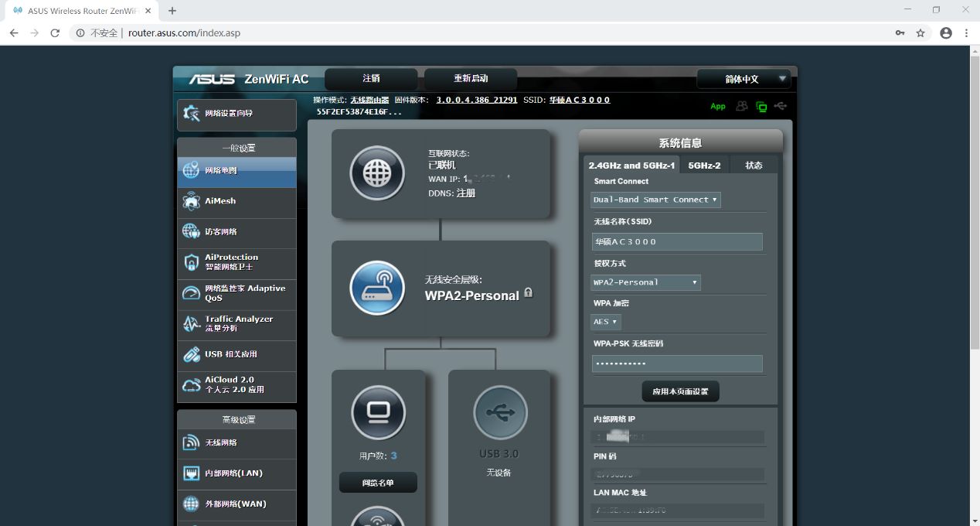Screen dimensions: 980x526
Task: Open AiCloud 2.0 个人云 2.0 应用
Action: click(236, 385)
